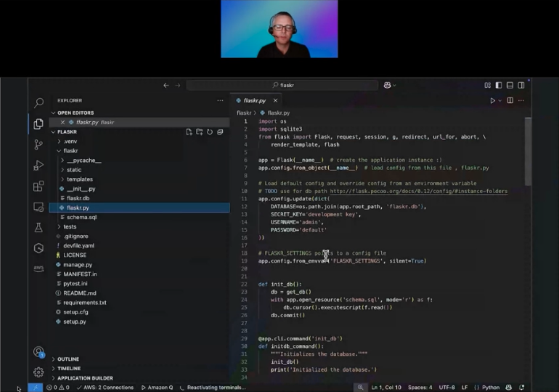Open the Run and Debug view
The height and width of the screenshot is (392, 559).
click(x=38, y=165)
